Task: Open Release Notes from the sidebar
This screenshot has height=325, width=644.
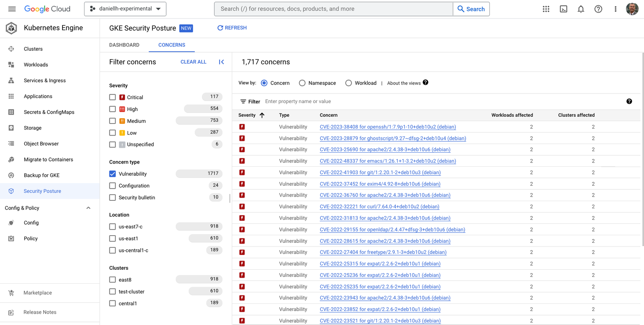Action: click(40, 312)
